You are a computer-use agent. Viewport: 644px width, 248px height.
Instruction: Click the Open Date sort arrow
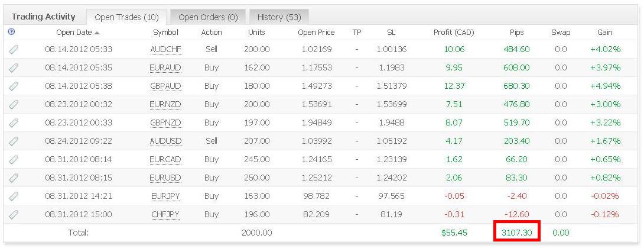[x=97, y=33]
